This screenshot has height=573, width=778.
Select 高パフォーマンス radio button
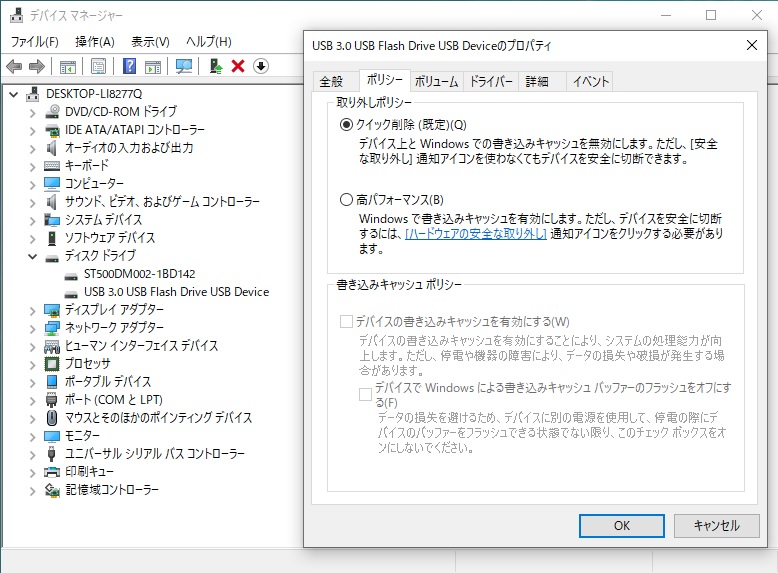(x=346, y=199)
